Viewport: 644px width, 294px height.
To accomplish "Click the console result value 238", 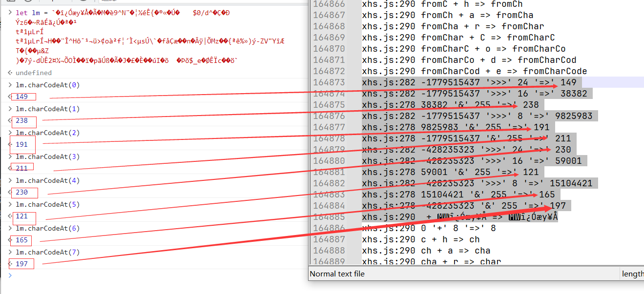I will coord(21,120).
